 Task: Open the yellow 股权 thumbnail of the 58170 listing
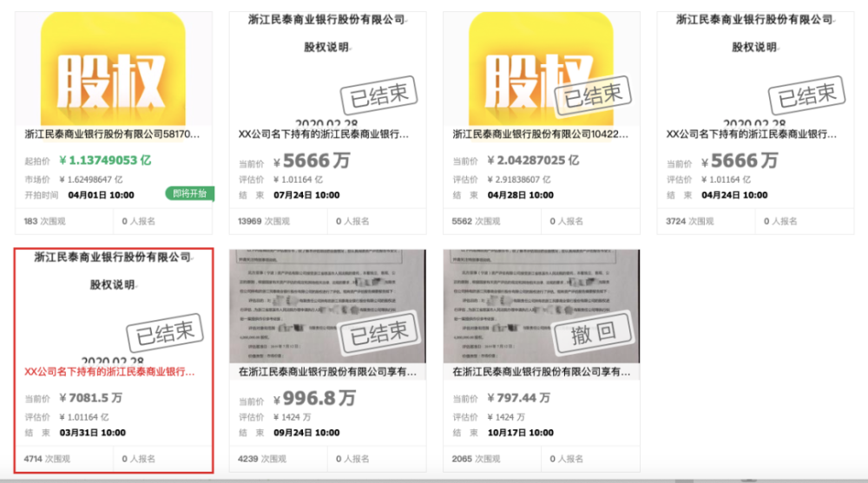[114, 69]
